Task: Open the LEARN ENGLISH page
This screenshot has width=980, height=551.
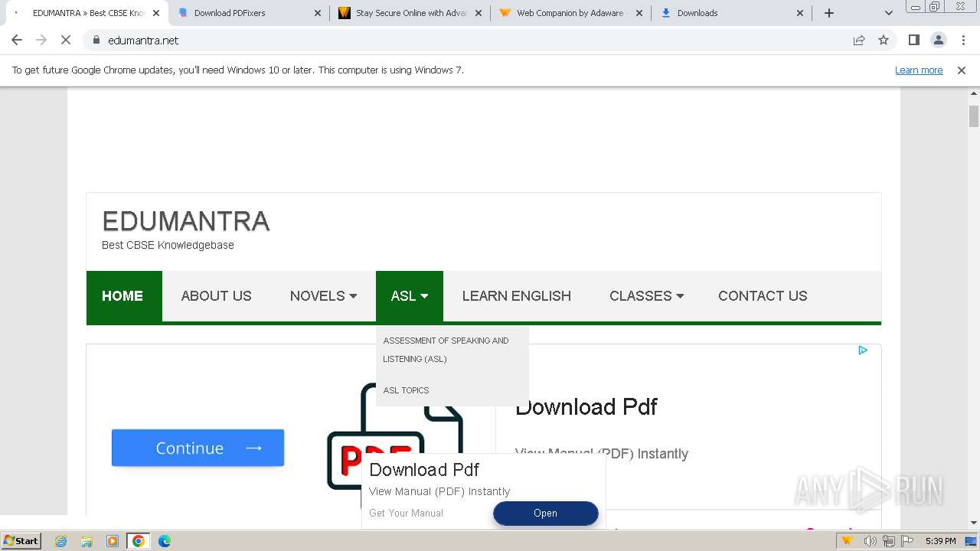Action: tap(517, 296)
